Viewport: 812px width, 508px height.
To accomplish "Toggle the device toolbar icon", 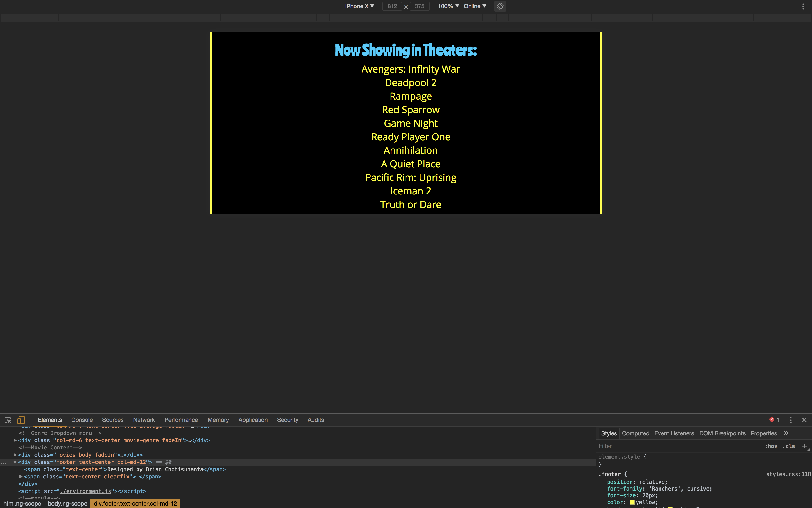I will 21,420.
